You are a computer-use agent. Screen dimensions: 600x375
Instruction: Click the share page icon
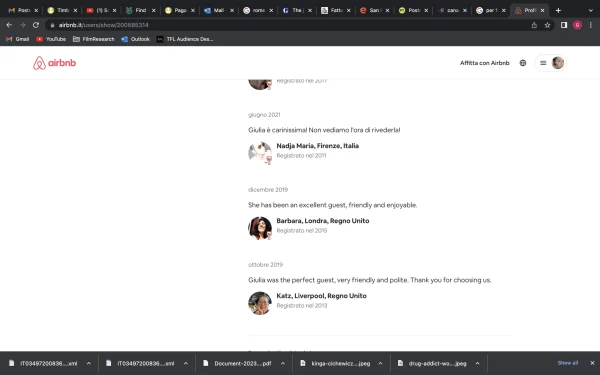[x=534, y=25]
